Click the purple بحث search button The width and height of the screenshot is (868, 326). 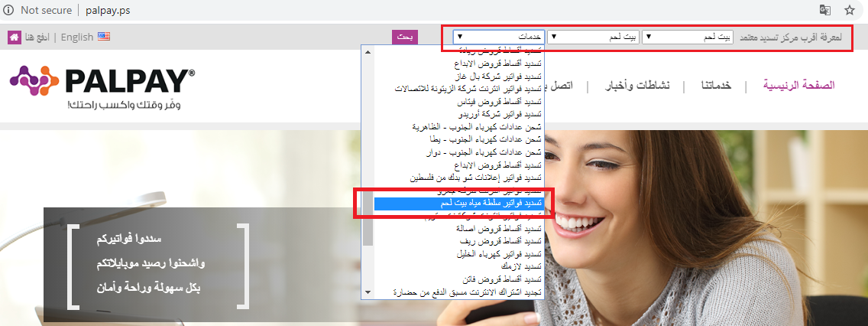pyautogui.click(x=405, y=37)
